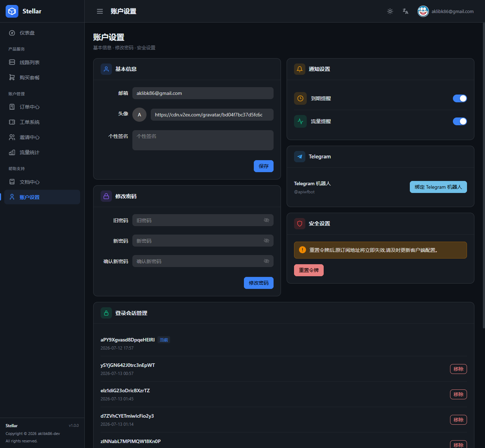Click the 保存 button
Image resolution: width=485 pixels, height=448 pixels.
[264, 166]
